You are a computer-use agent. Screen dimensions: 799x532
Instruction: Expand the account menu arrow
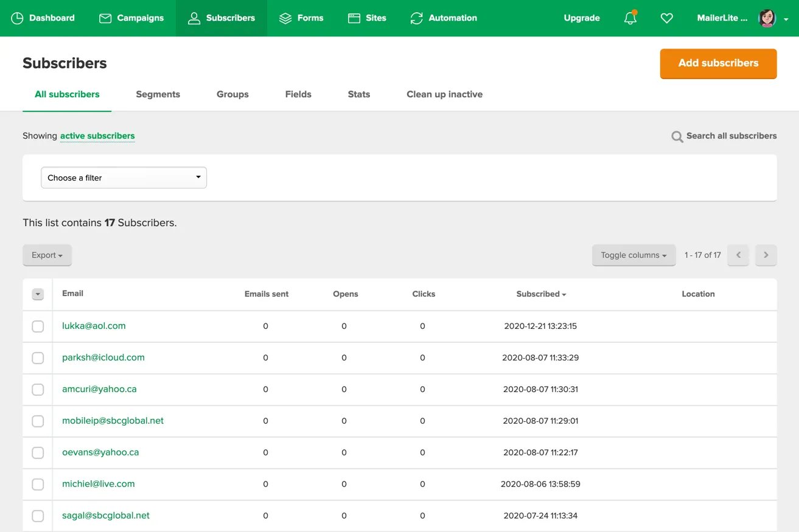[x=786, y=19]
